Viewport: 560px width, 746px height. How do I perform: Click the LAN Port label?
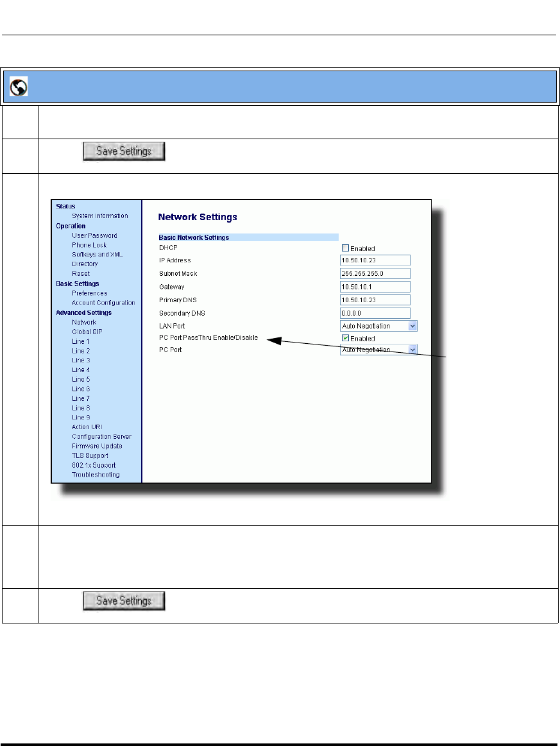coord(172,326)
